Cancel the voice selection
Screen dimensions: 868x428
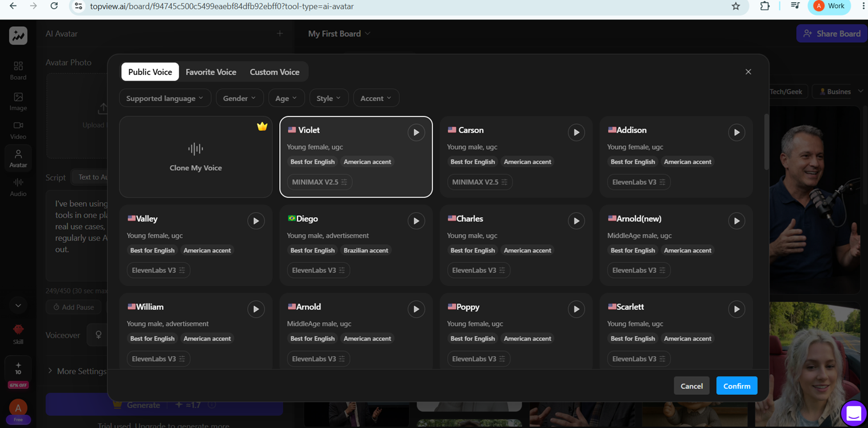coord(692,386)
